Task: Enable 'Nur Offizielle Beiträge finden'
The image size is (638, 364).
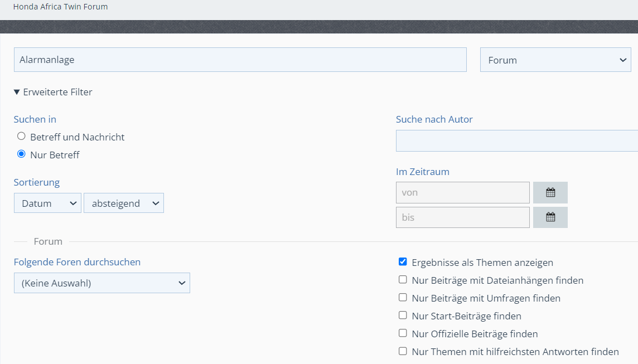Action: tap(403, 333)
